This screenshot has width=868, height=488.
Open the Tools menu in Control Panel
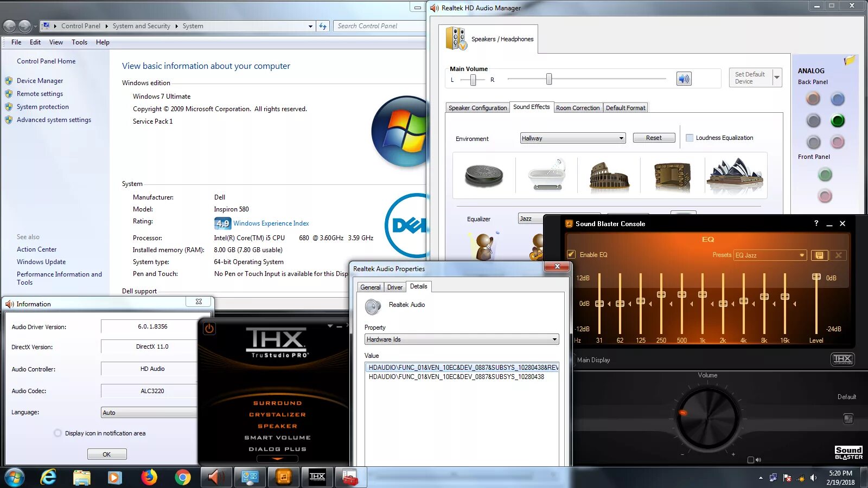(79, 42)
